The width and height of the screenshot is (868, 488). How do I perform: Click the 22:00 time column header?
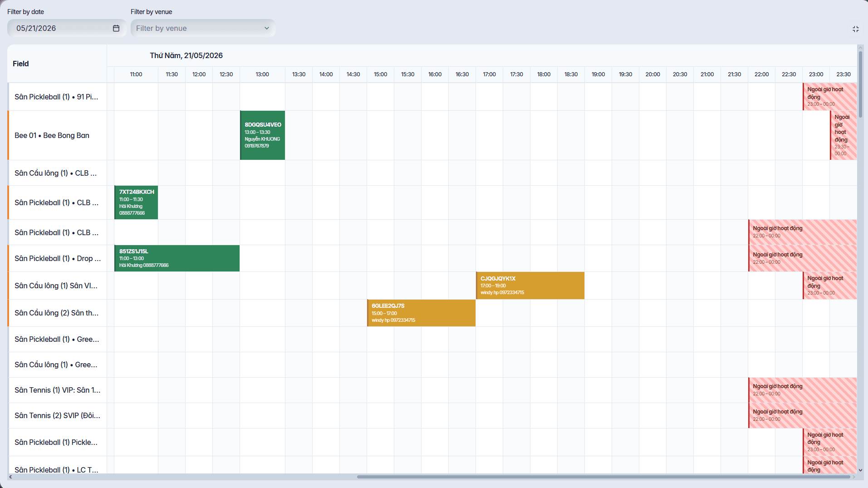tap(762, 74)
